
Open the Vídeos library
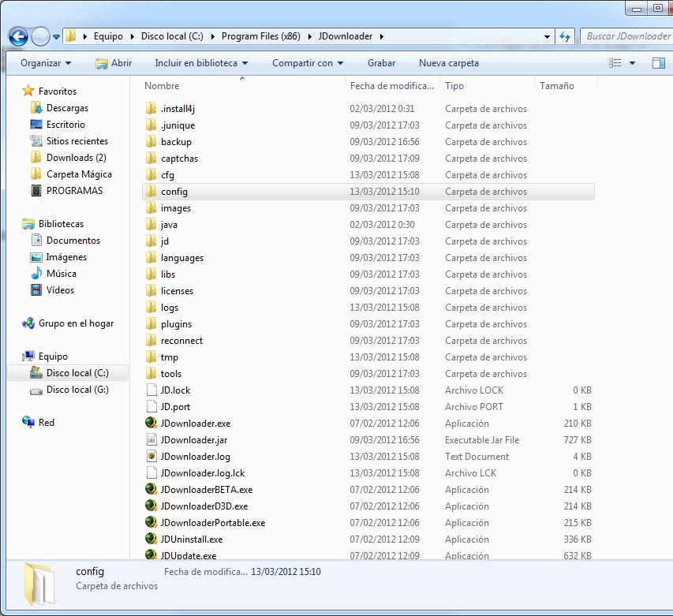60,290
